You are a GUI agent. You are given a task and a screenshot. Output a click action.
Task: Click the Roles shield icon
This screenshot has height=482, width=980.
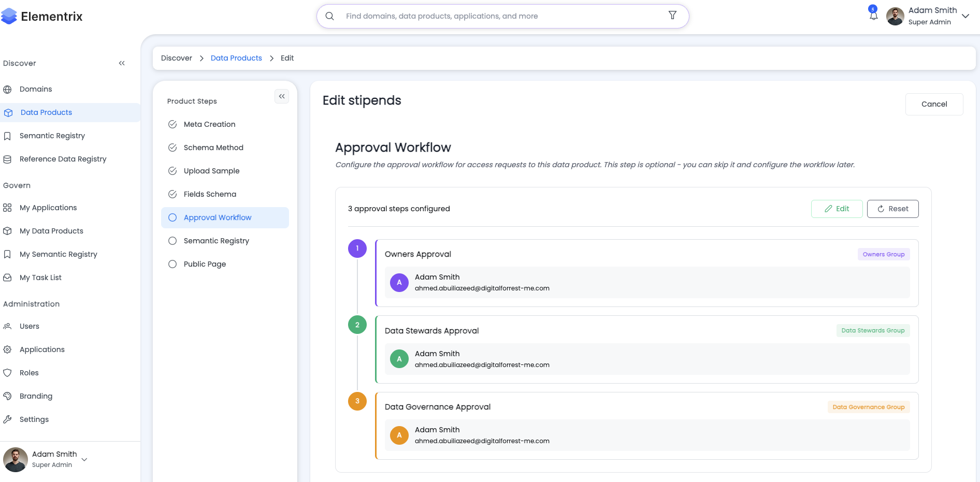[7, 373]
